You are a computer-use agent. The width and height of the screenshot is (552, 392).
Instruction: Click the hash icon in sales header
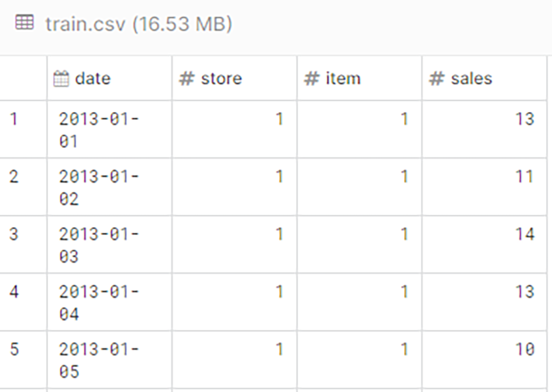(436, 79)
